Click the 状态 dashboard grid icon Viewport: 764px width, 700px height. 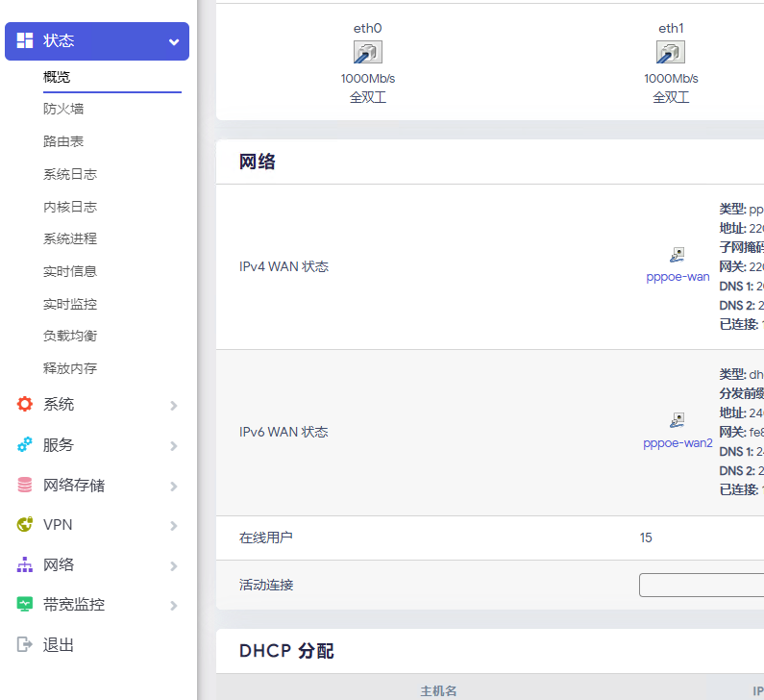click(x=24, y=40)
